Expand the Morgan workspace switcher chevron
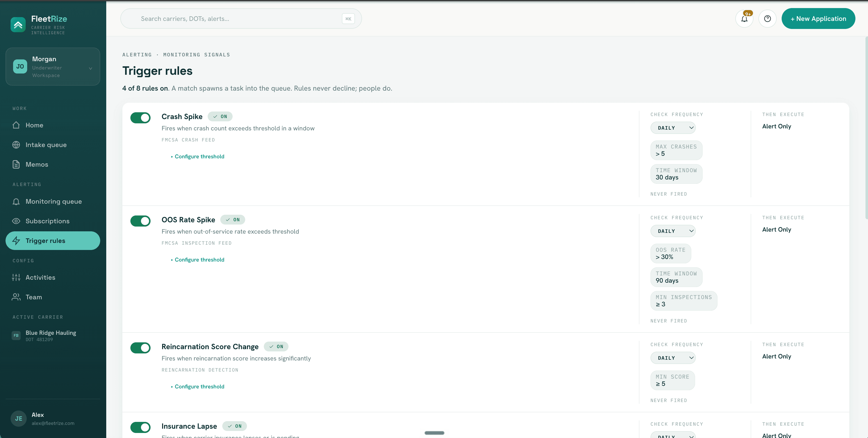 [x=90, y=68]
